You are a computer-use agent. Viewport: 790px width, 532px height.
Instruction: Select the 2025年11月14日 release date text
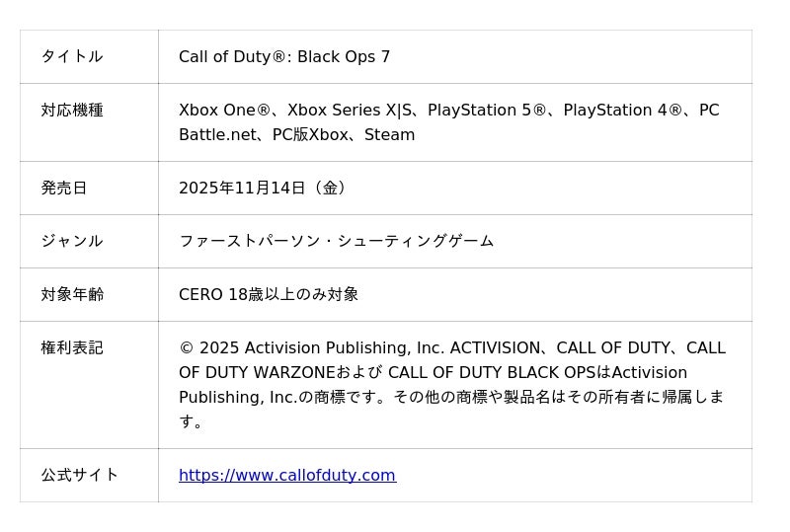click(242, 188)
